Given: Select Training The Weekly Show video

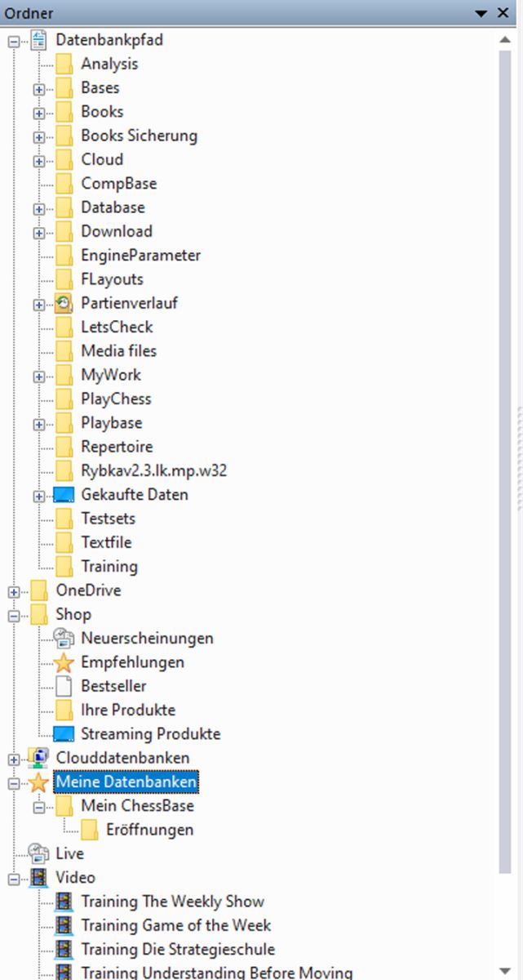Looking at the screenshot, I should click(172, 902).
